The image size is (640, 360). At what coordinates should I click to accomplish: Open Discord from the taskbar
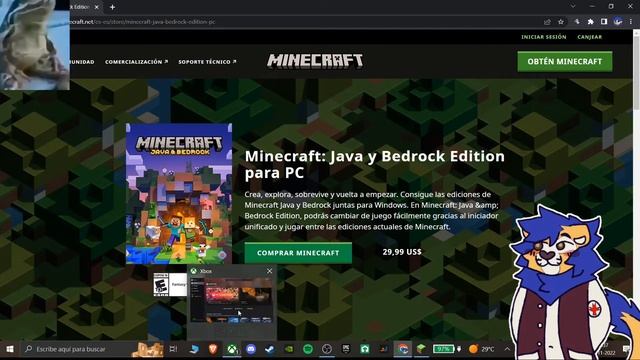(251, 349)
